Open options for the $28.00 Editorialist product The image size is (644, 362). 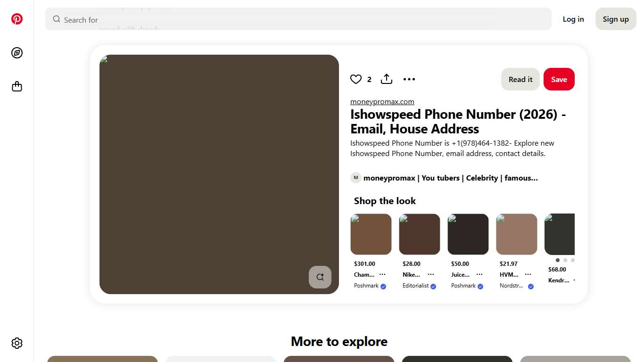(x=431, y=274)
